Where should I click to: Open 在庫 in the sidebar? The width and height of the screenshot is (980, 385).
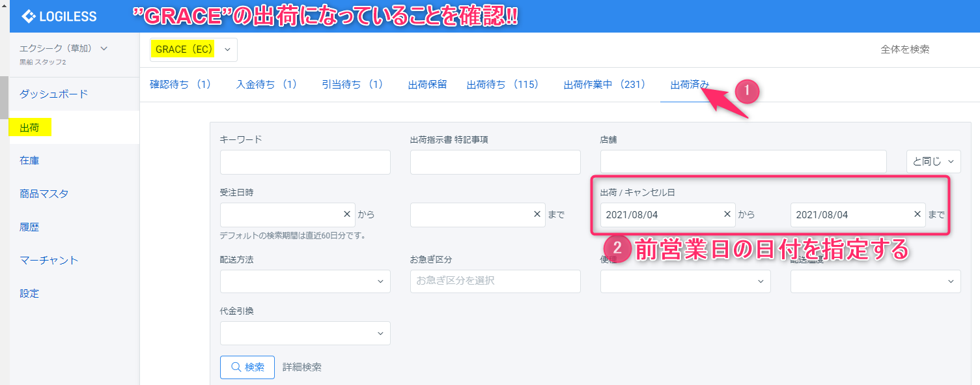[30, 160]
